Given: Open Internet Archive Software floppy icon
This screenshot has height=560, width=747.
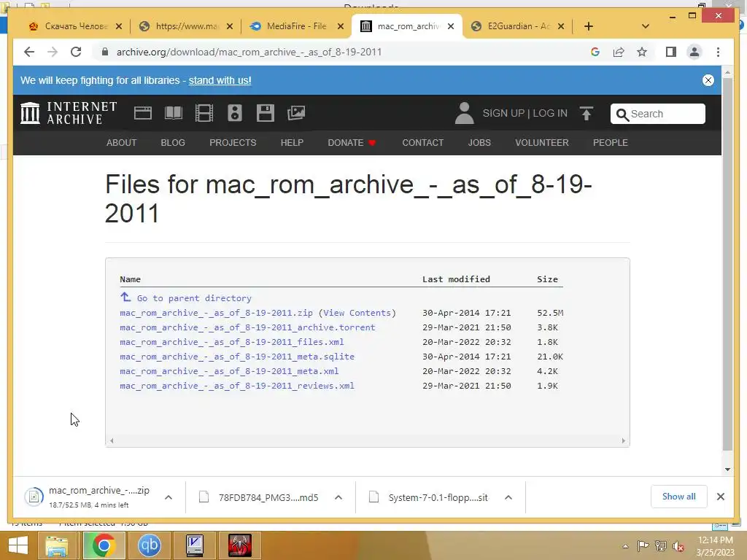Looking at the screenshot, I should (x=266, y=113).
